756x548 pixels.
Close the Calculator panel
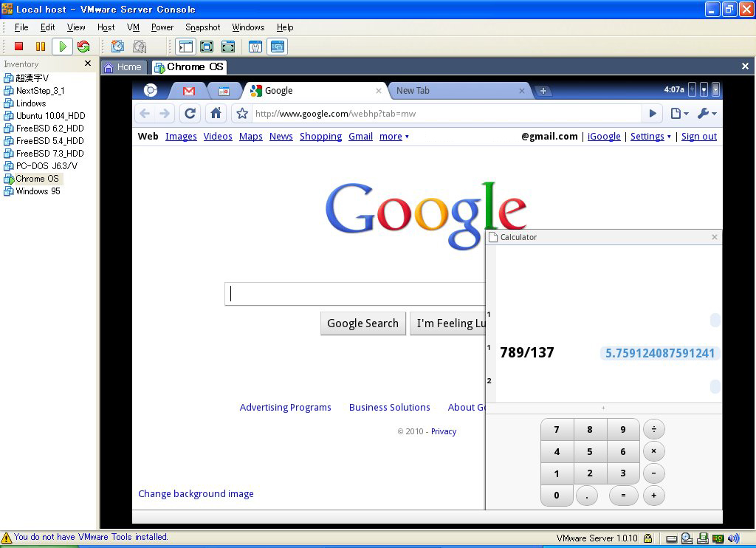[715, 237]
